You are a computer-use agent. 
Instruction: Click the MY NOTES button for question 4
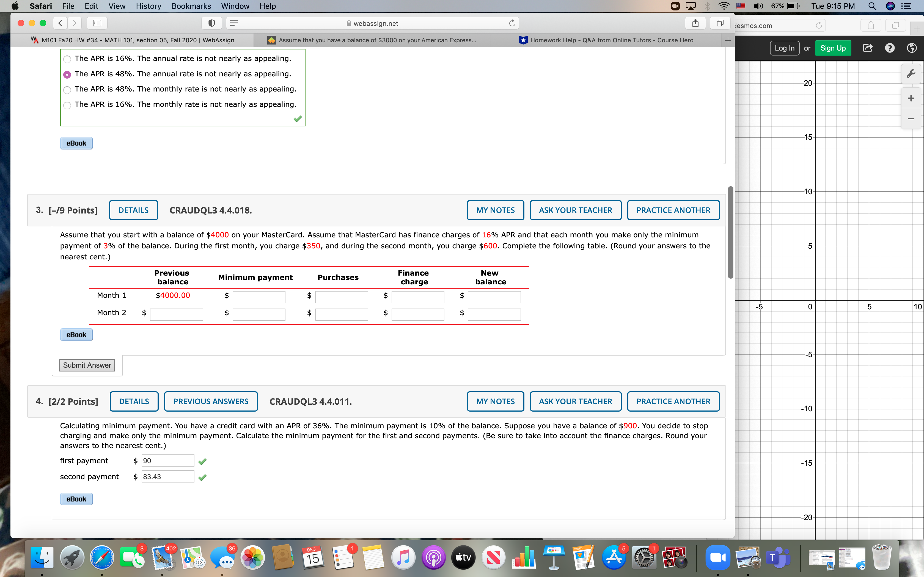click(496, 401)
